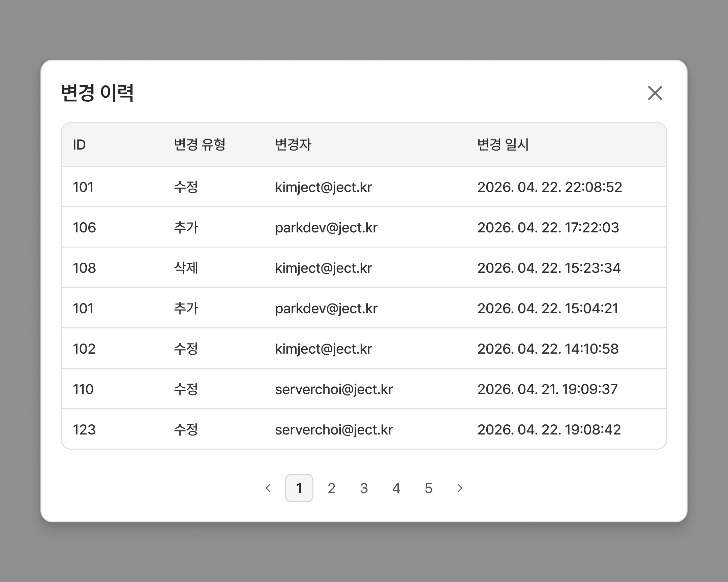Select ID 123 cell
The width and height of the screenshot is (728, 582).
(x=84, y=429)
